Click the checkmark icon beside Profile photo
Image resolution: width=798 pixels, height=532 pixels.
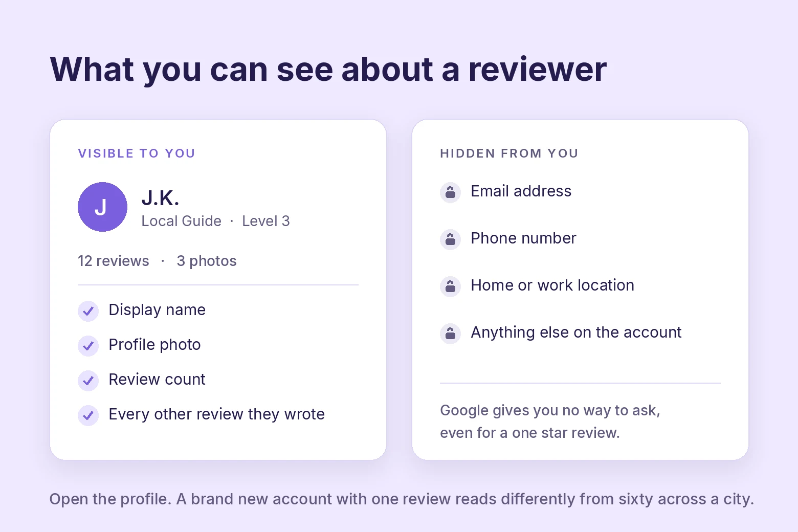(x=88, y=346)
